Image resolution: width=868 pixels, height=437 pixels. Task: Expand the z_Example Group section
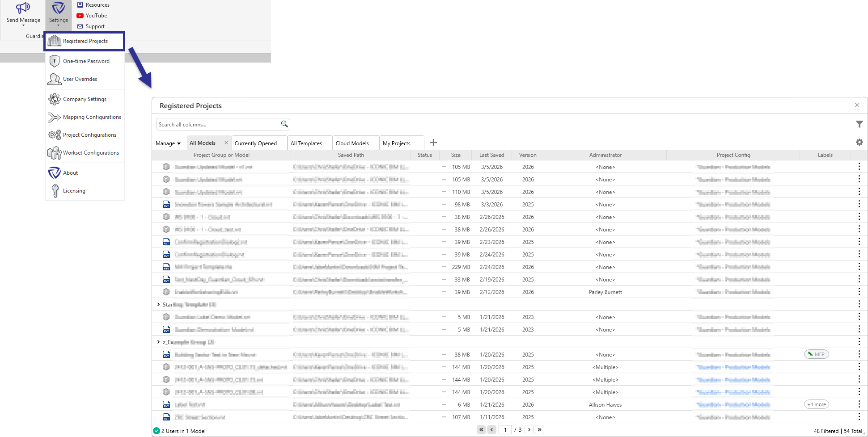pyautogui.click(x=158, y=342)
